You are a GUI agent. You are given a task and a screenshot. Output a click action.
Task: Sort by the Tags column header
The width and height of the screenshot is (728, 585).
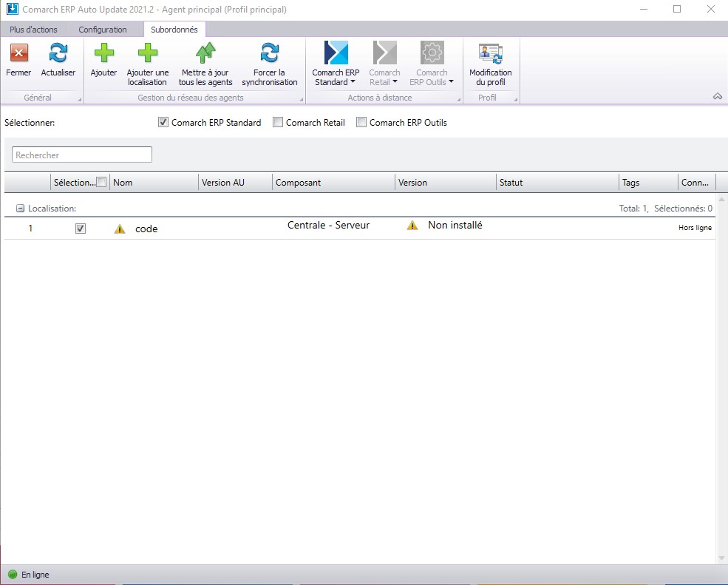point(648,183)
